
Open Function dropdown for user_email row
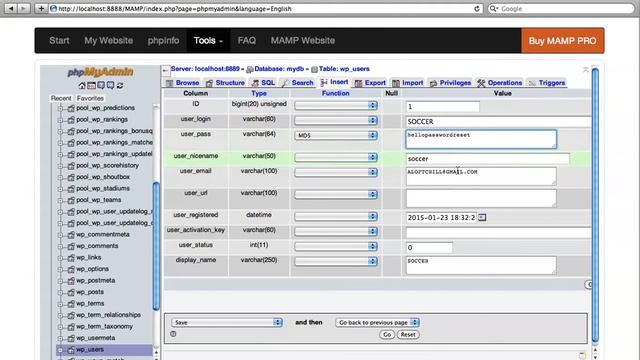click(x=336, y=173)
